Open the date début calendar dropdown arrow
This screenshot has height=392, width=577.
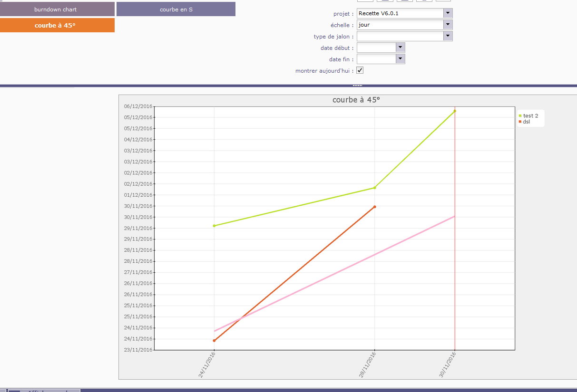tap(400, 48)
